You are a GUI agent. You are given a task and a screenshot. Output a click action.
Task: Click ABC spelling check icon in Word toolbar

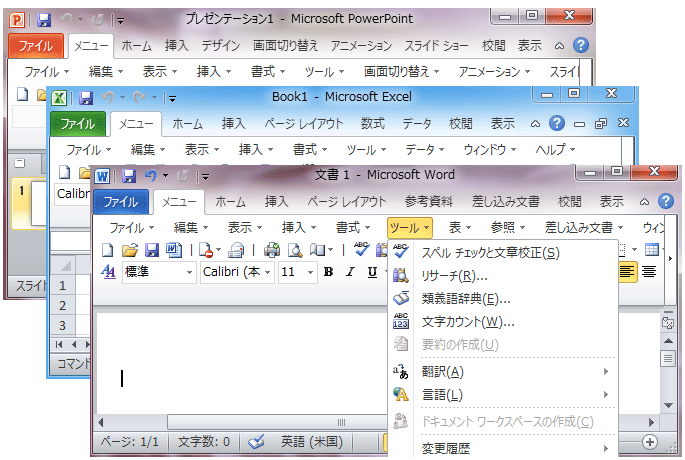click(361, 249)
